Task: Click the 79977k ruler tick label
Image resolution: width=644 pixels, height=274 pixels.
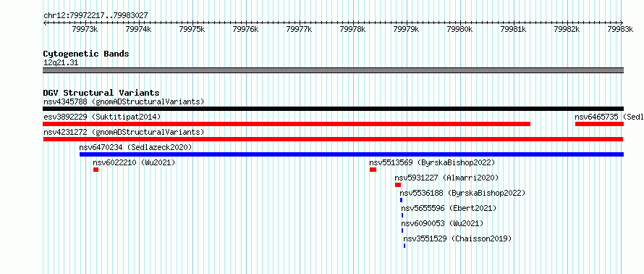Action: coord(299,29)
